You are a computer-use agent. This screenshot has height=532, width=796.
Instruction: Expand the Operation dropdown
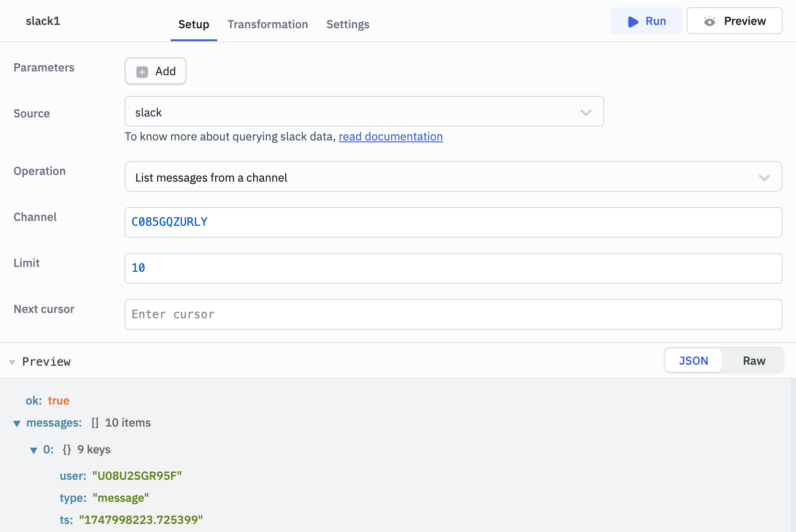pos(764,177)
